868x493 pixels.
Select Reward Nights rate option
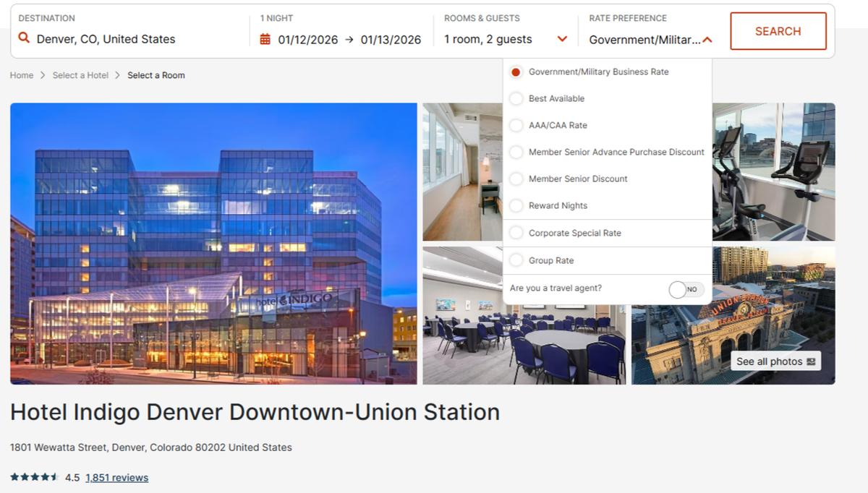[516, 206]
